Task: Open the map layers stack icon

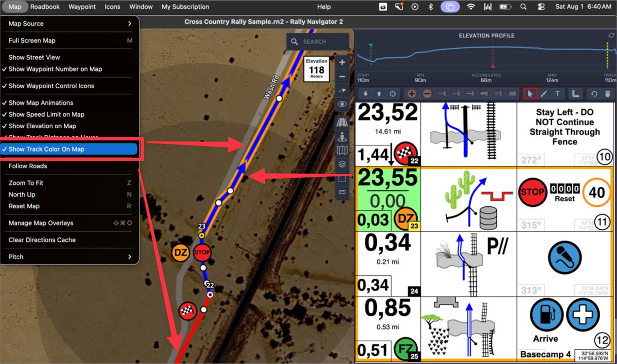Action: point(342,164)
